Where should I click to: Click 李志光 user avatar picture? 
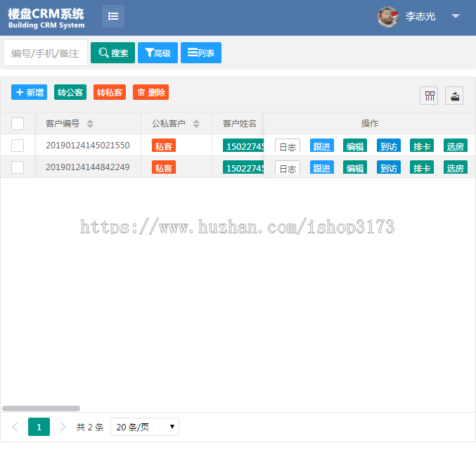pyautogui.click(x=388, y=17)
